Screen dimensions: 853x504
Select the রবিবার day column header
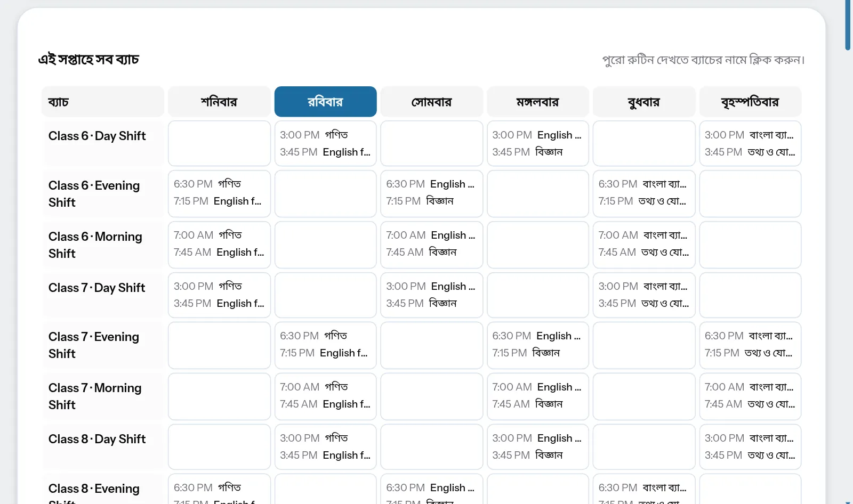tap(325, 102)
